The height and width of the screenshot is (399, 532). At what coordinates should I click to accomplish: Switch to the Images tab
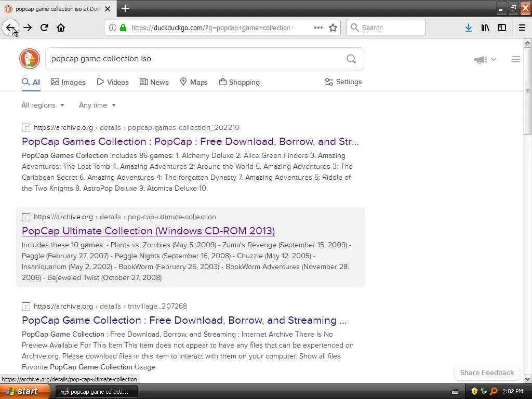68,82
